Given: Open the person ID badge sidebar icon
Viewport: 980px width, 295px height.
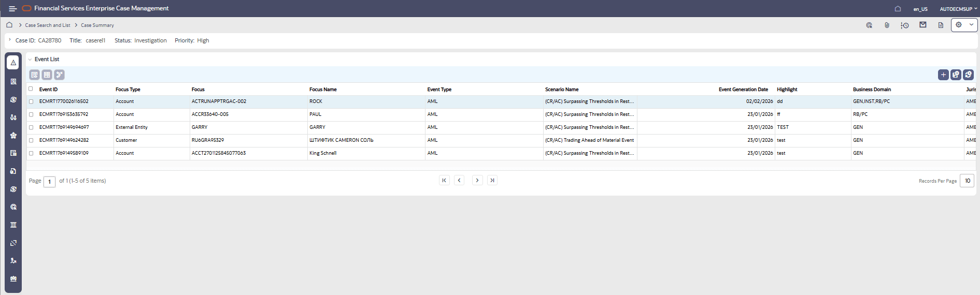Looking at the screenshot, I should 13,81.
